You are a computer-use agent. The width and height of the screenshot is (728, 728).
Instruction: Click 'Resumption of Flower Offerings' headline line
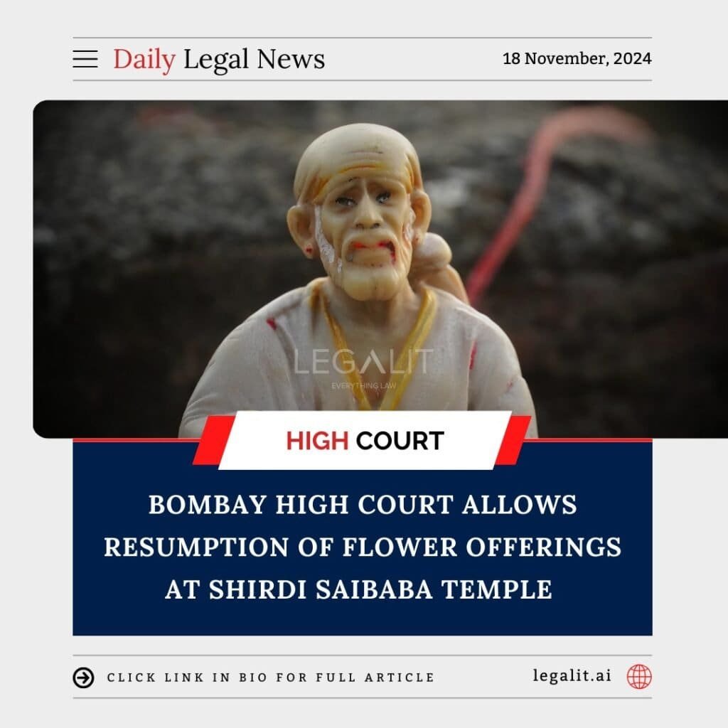pos(363,547)
